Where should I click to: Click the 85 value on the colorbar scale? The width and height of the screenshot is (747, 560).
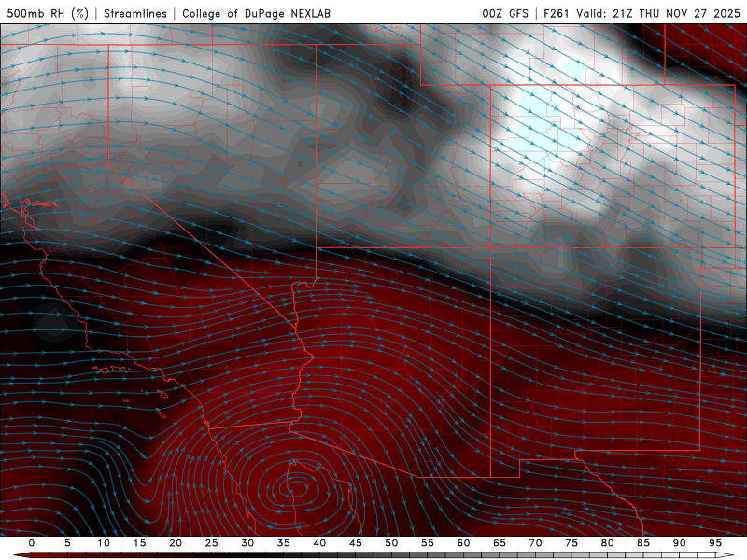[643, 543]
